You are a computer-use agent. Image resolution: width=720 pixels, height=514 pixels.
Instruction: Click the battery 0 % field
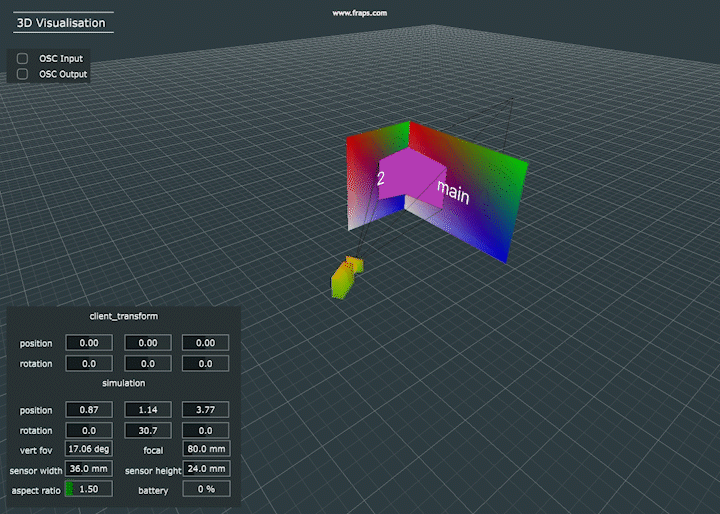tap(207, 489)
